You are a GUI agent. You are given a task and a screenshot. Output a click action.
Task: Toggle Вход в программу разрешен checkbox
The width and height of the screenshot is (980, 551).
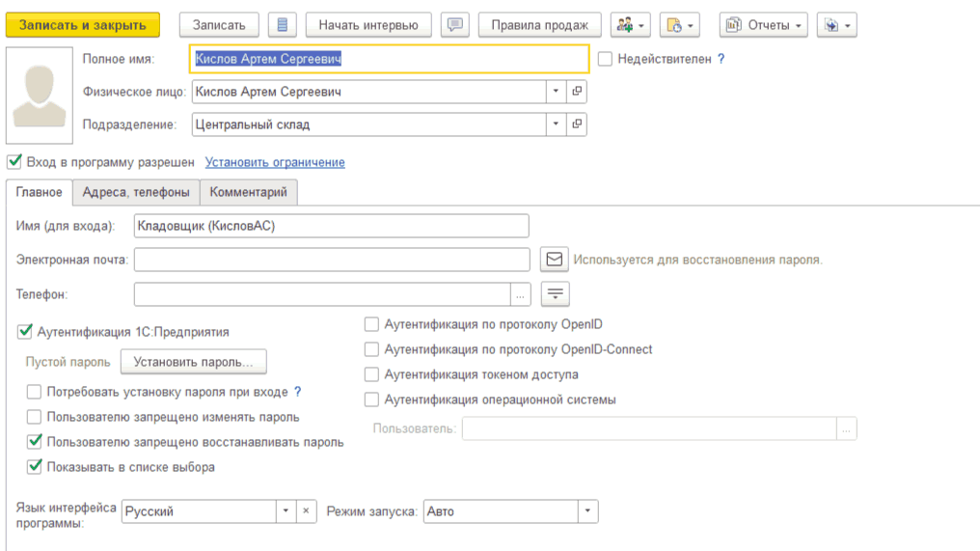(x=14, y=162)
